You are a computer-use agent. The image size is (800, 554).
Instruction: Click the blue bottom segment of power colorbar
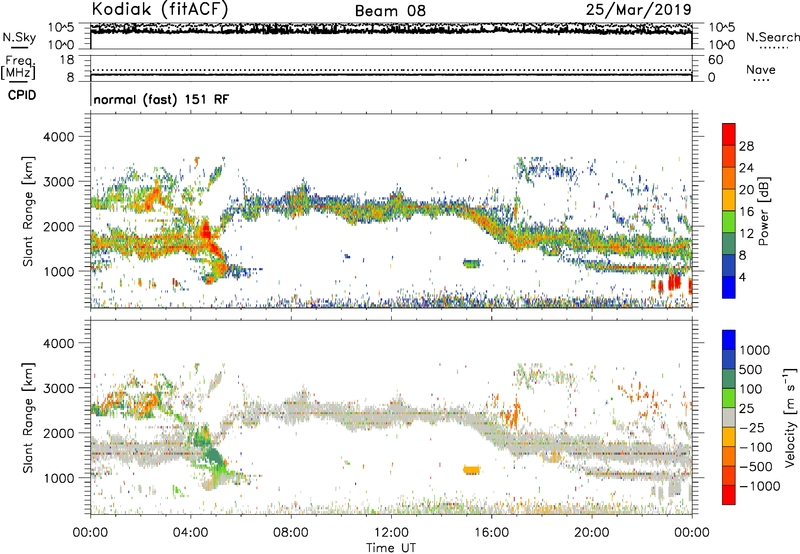[729, 287]
